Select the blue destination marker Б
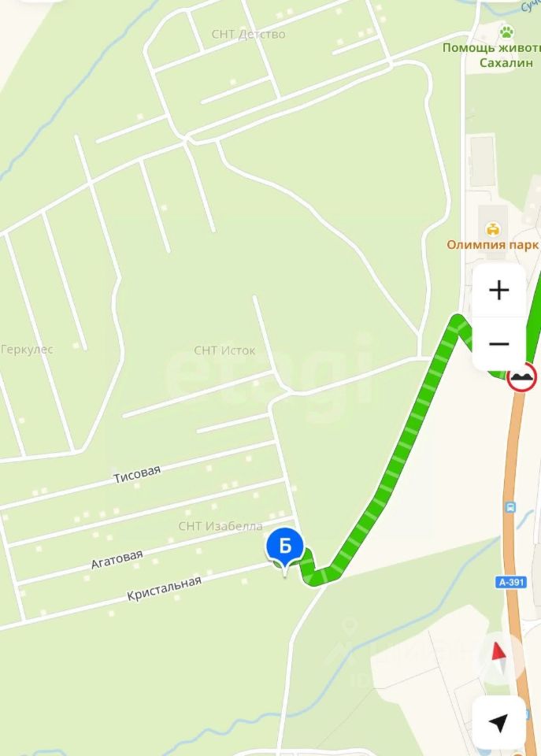The width and height of the screenshot is (541, 756). coord(285,551)
